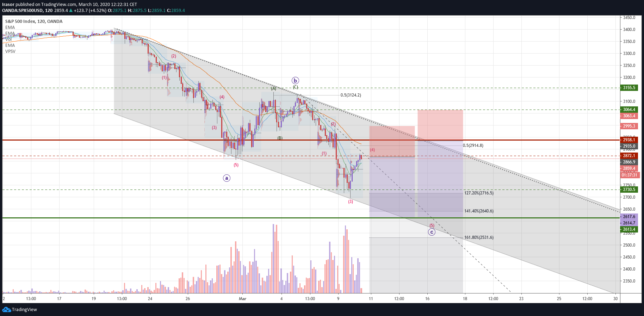Viewport: 644px width, 316px height.
Task: Select the 2614.7 price label
Action: (x=629, y=223)
